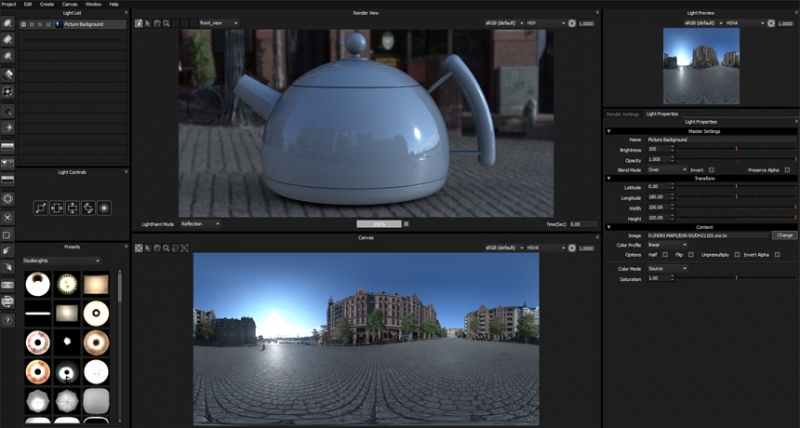Open the Color Profile linear dropdown
This screenshot has width=800, height=428.
pos(667,245)
